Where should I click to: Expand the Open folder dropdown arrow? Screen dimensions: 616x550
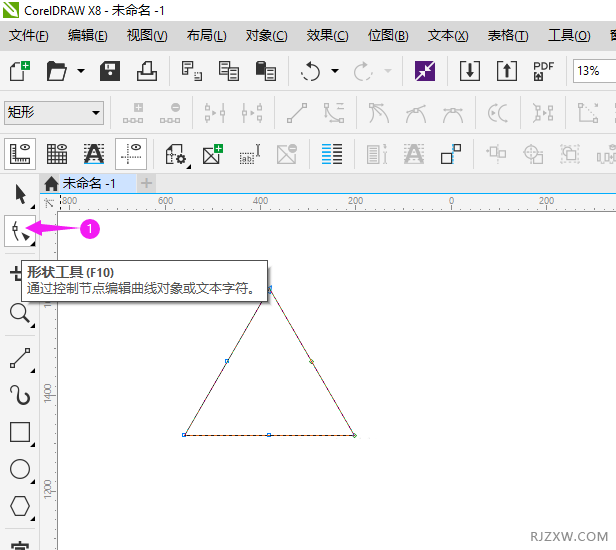[x=79, y=72]
